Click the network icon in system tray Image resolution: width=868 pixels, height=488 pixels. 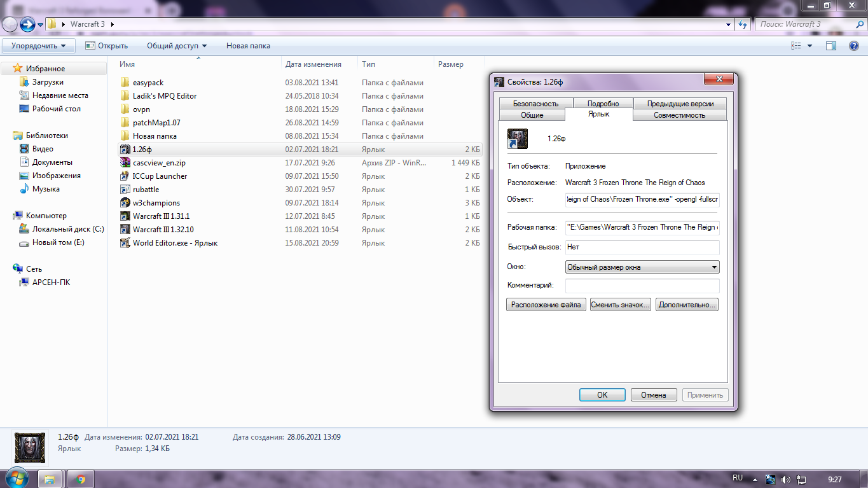[801, 479]
